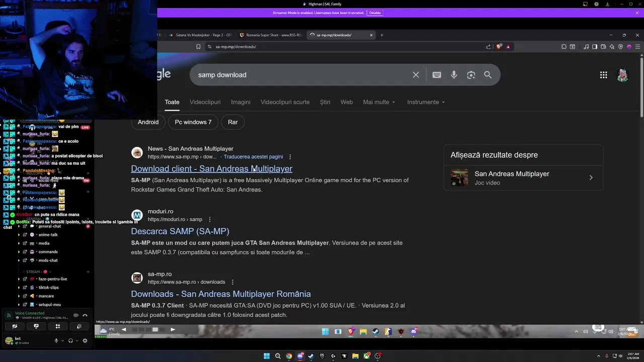Open the tiktok-clips Discord channel

(x=48, y=288)
